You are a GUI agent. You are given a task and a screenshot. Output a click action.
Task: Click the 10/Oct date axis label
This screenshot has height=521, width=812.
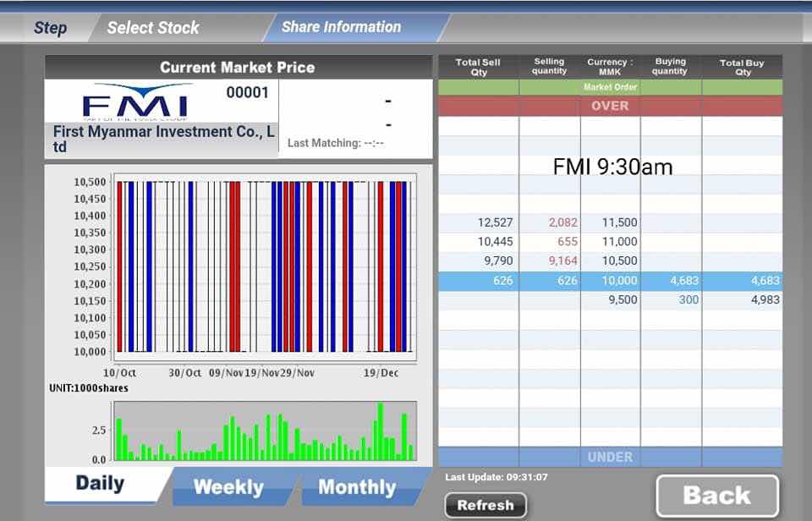(119, 373)
